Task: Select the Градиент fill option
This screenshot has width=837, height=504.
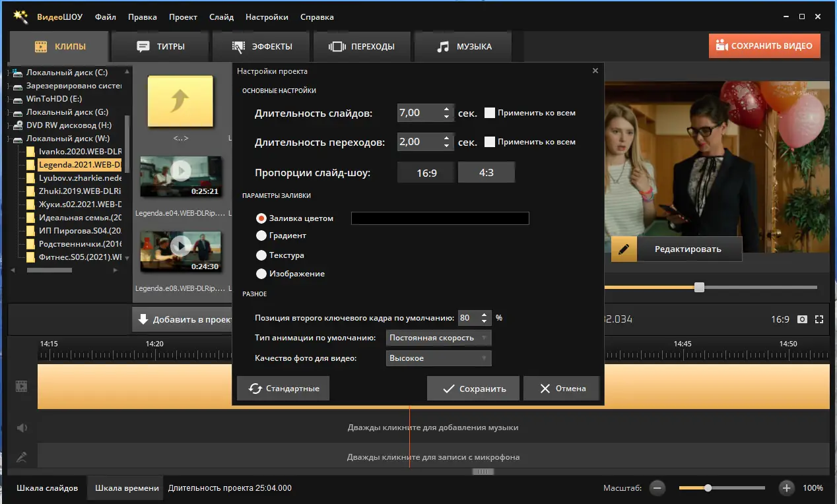Action: pyautogui.click(x=261, y=236)
